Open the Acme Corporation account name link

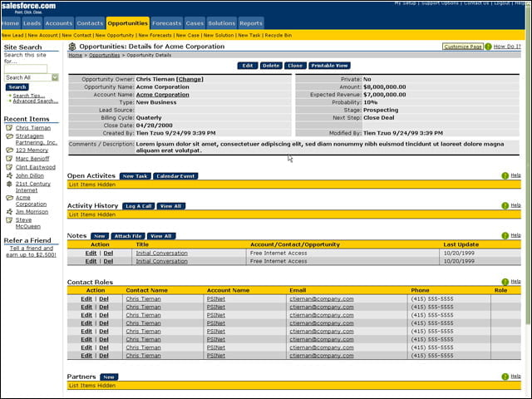click(163, 95)
